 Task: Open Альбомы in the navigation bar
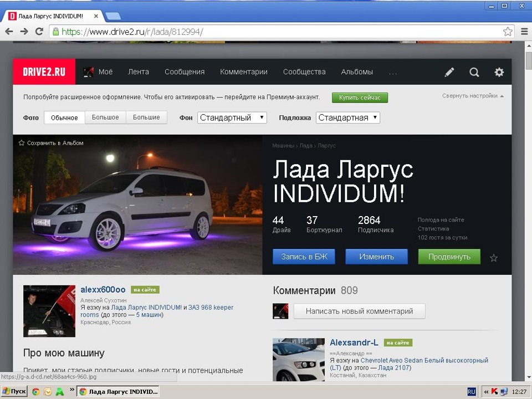357,72
